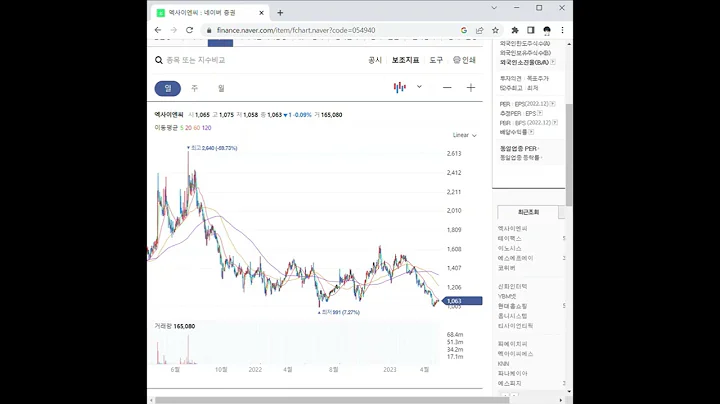Open 파나케이아 in recent list
The width and height of the screenshot is (720, 404).
512,373
